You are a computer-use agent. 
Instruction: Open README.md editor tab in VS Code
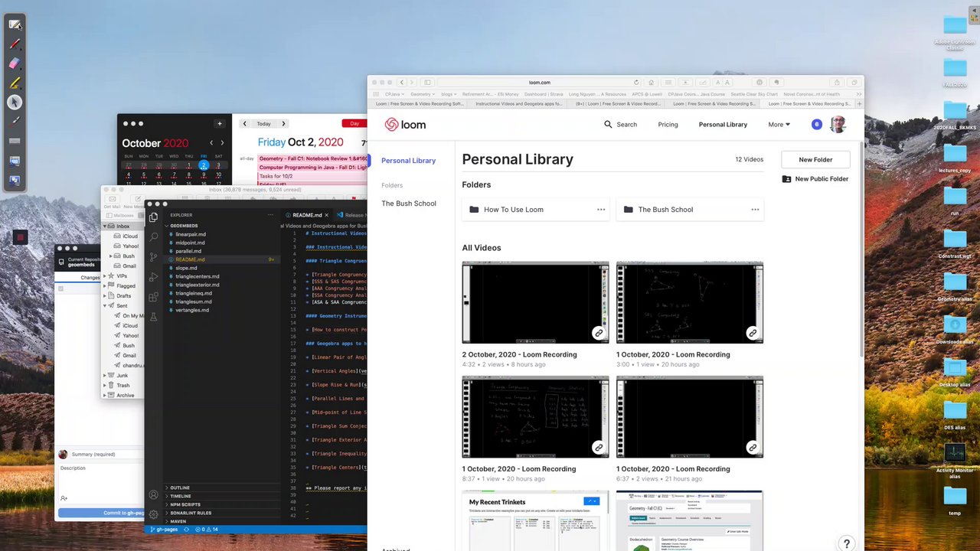pyautogui.click(x=306, y=215)
